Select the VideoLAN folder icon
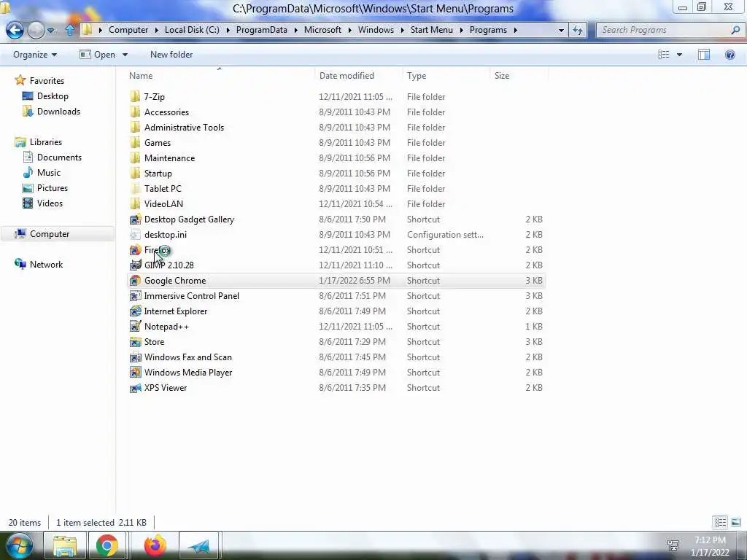Screen dimensions: 747x560 click(135, 204)
